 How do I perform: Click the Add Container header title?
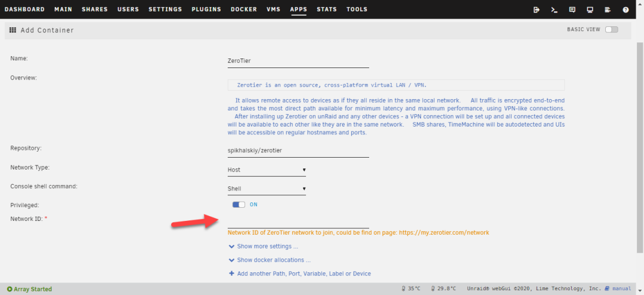click(x=47, y=30)
